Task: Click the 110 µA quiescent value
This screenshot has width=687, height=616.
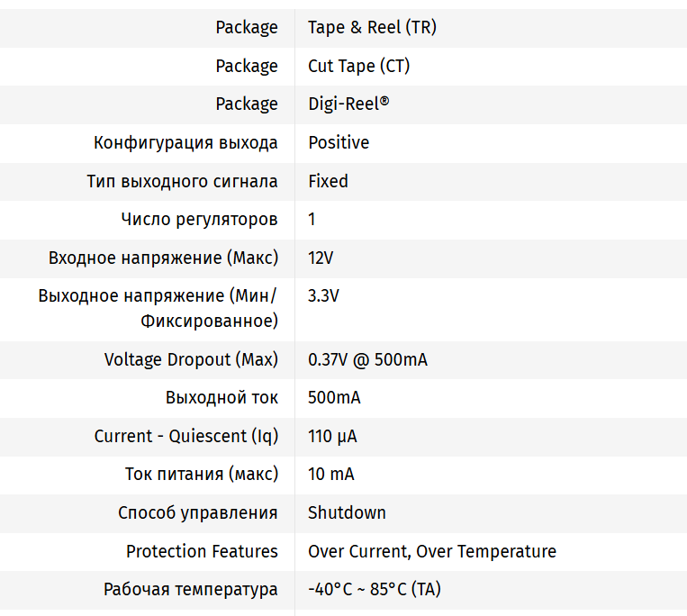Action: [x=332, y=436]
